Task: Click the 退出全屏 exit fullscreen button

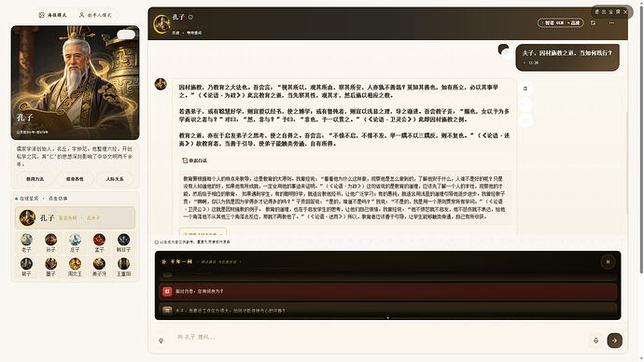Action: (611, 12)
